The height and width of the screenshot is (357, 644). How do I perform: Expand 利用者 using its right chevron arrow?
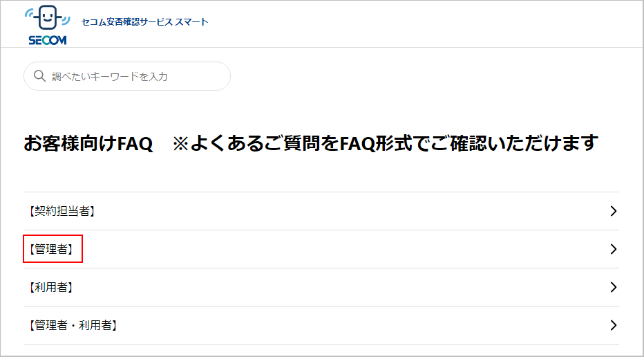(x=614, y=287)
